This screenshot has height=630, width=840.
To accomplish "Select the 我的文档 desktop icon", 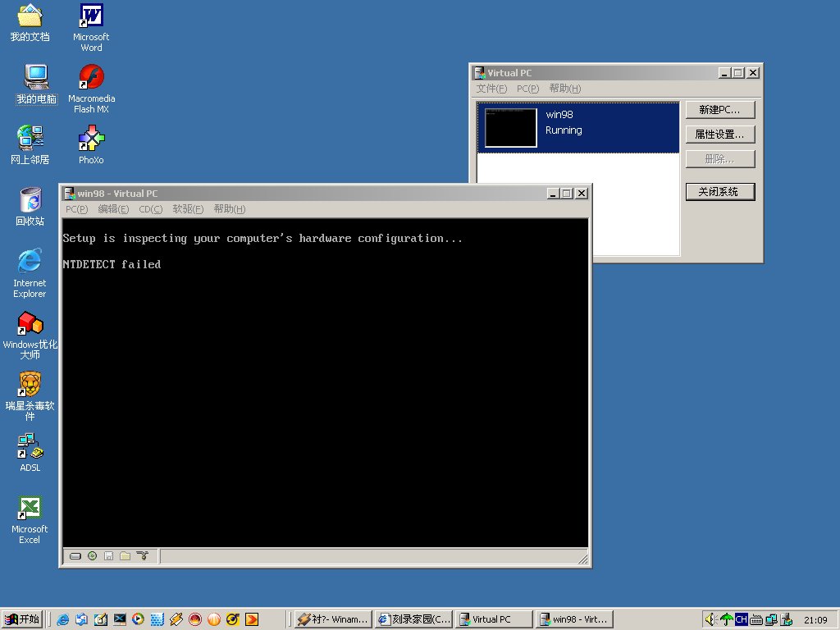I will pos(30,23).
